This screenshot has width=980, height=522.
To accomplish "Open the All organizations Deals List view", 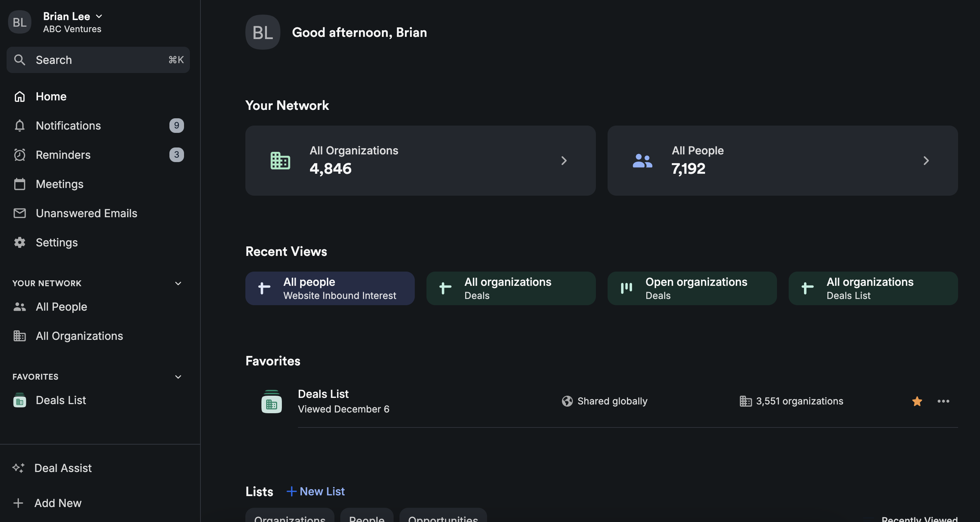I will pyautogui.click(x=873, y=288).
